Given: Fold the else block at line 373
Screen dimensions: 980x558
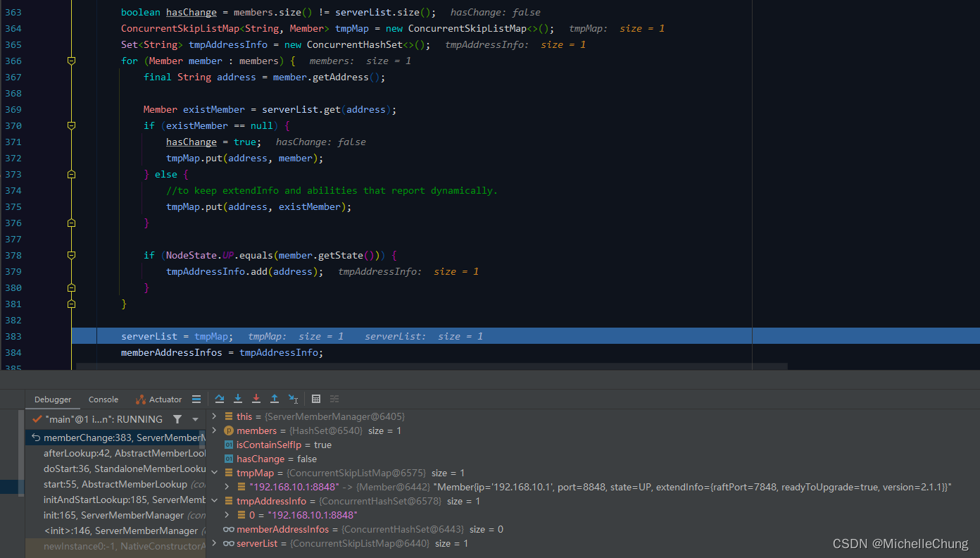Looking at the screenshot, I should (71, 174).
